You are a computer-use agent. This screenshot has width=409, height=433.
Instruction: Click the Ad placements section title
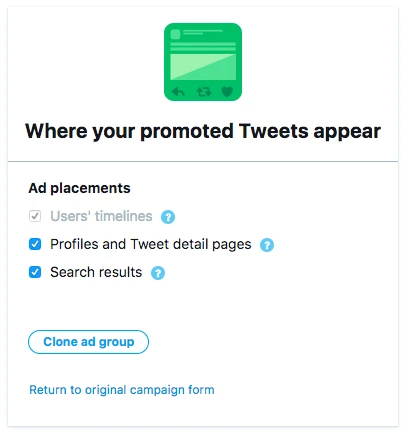click(79, 188)
